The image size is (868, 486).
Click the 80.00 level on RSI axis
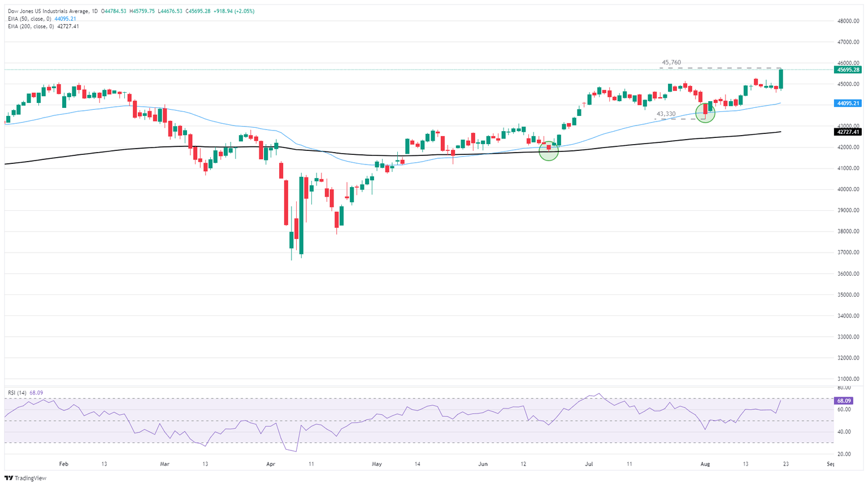point(844,388)
